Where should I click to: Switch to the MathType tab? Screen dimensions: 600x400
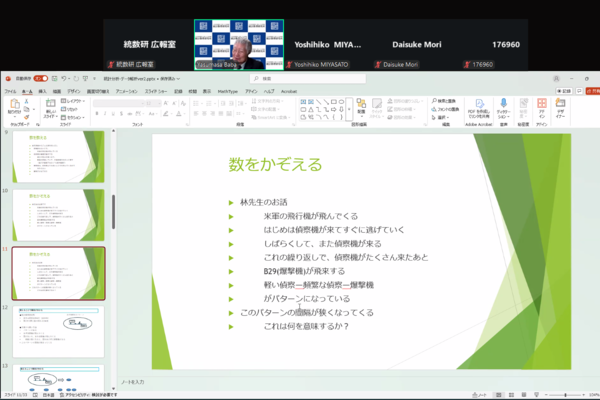click(227, 91)
